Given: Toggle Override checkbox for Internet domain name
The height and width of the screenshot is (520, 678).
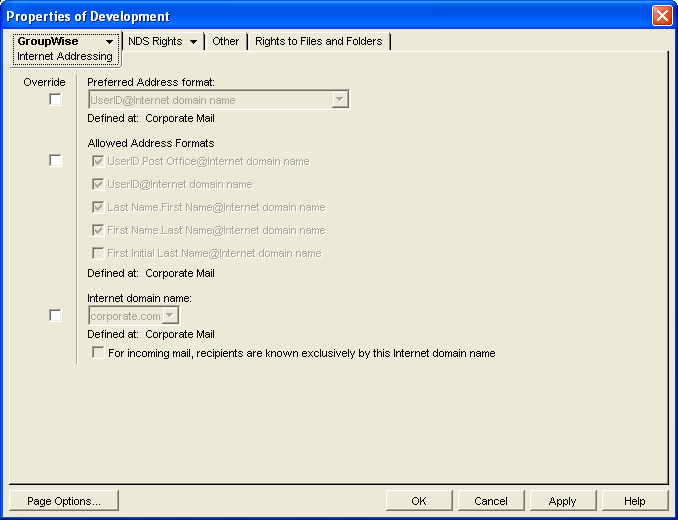Looking at the screenshot, I should coord(55,316).
